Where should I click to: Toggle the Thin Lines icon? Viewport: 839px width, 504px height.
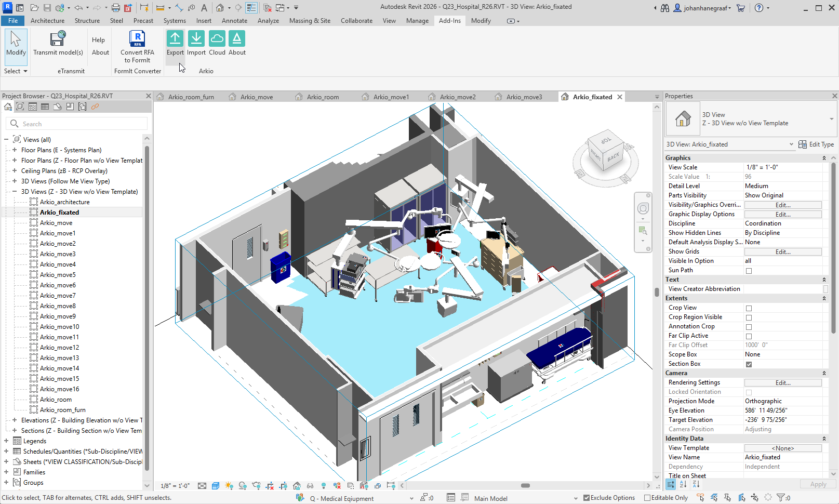251,8
